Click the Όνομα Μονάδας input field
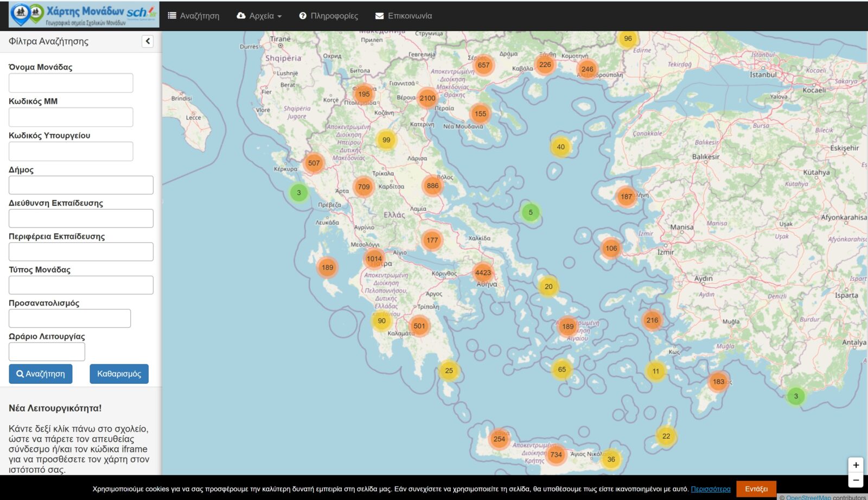 click(71, 83)
